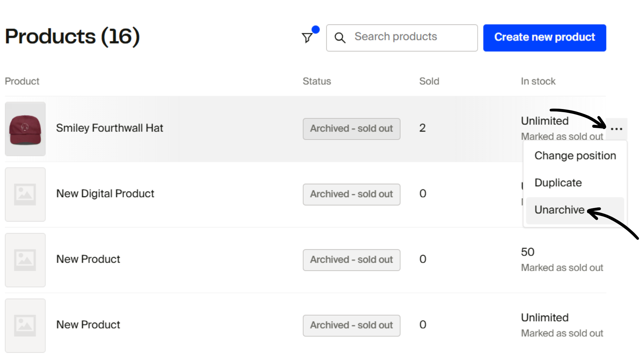The image size is (644, 356).
Task: Click Smiley Fourthwall Hat's Archived status badge
Action: [x=351, y=129]
